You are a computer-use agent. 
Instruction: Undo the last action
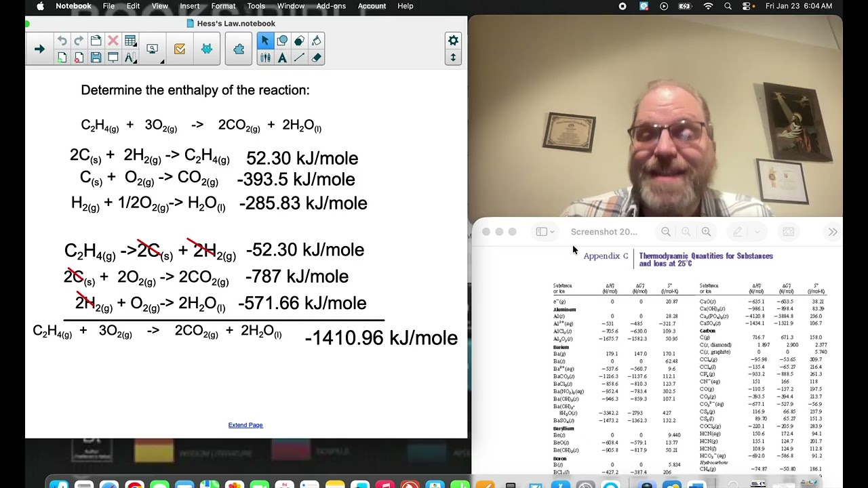(62, 41)
